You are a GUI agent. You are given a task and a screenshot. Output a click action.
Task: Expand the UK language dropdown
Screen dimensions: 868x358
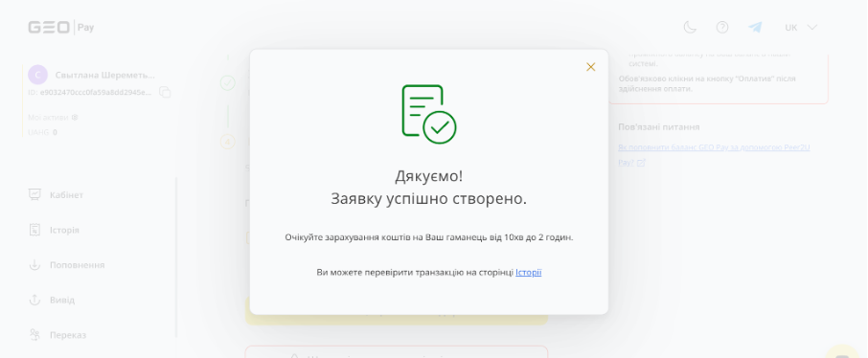801,27
